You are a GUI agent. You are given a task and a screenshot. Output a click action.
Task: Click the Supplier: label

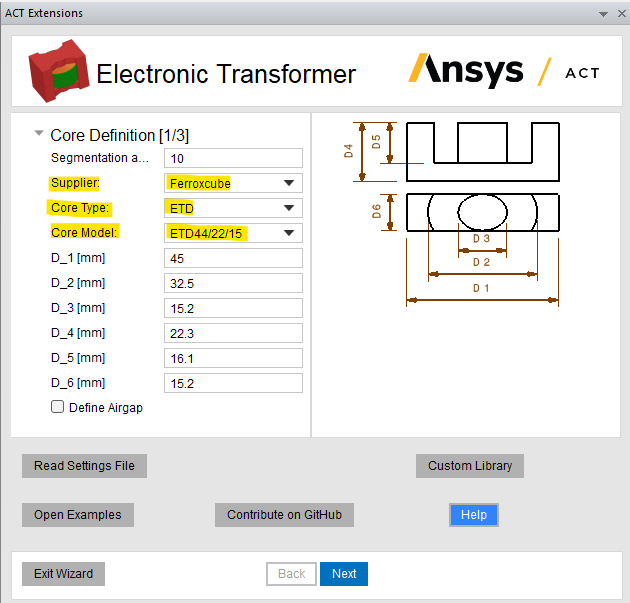point(75,183)
